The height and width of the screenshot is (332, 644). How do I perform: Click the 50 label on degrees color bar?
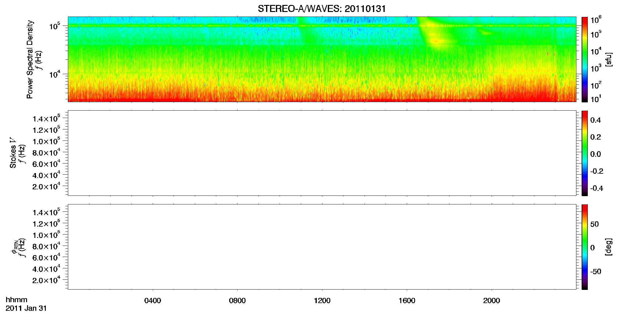click(x=595, y=224)
